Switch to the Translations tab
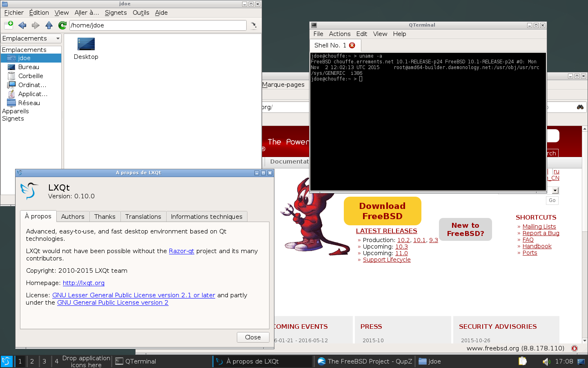The height and width of the screenshot is (368, 588). [143, 217]
